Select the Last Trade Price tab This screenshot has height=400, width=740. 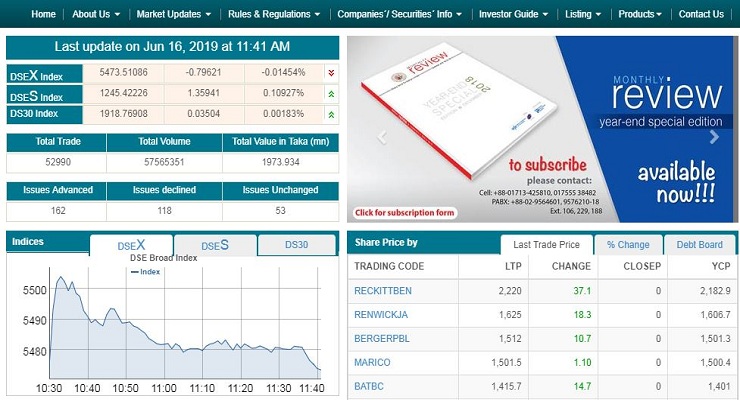pyautogui.click(x=547, y=245)
